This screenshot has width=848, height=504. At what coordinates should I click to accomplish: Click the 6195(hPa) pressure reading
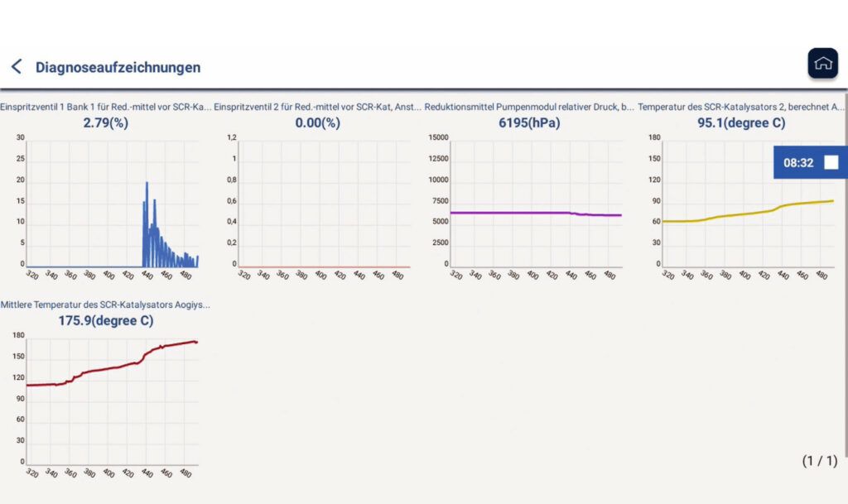point(530,123)
